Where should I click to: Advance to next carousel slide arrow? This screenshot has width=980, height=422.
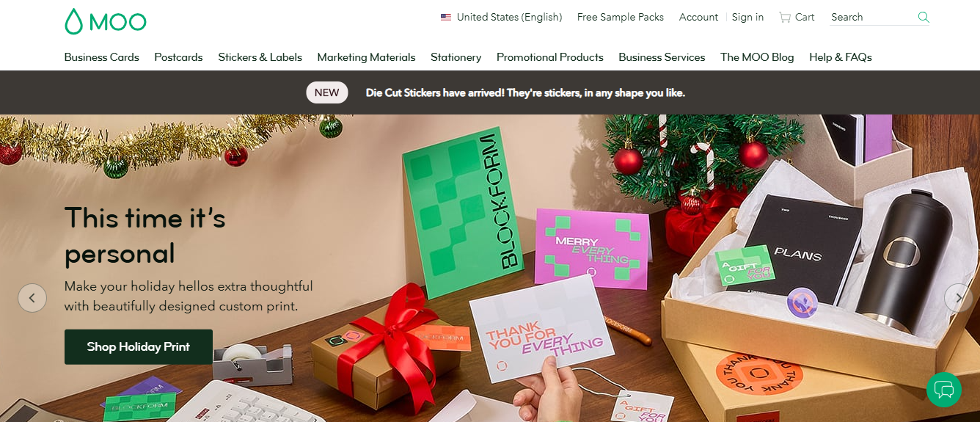point(958,298)
